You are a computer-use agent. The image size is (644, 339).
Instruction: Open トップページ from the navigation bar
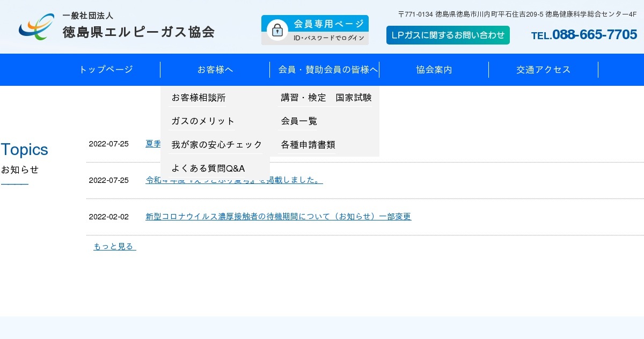click(x=105, y=69)
